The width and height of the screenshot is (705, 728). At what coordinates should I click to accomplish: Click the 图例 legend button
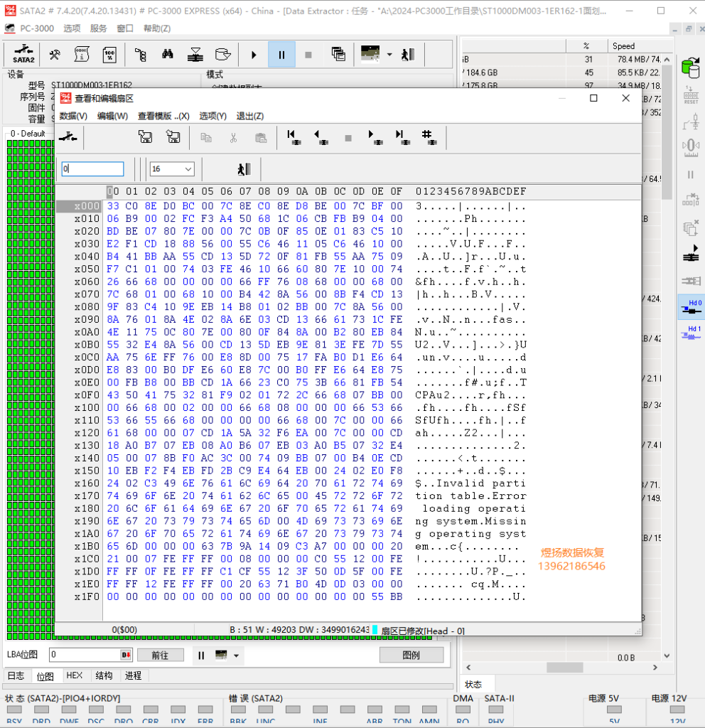point(411,655)
